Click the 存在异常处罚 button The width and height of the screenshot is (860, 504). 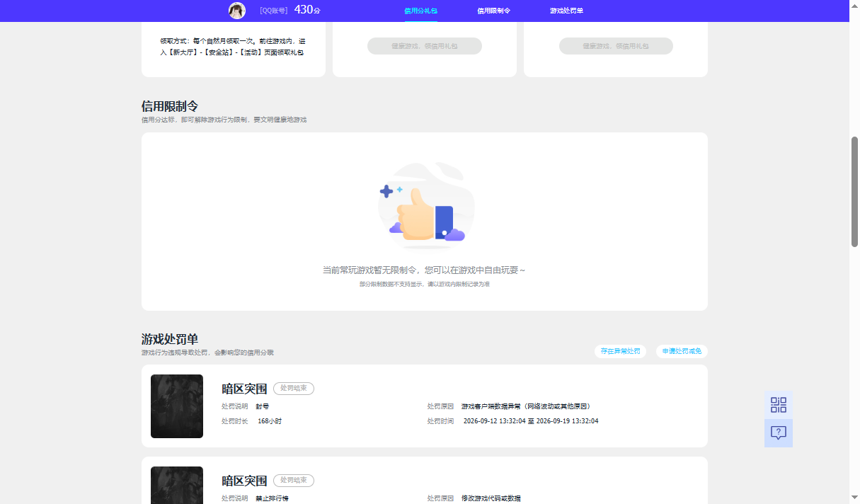pyautogui.click(x=621, y=351)
